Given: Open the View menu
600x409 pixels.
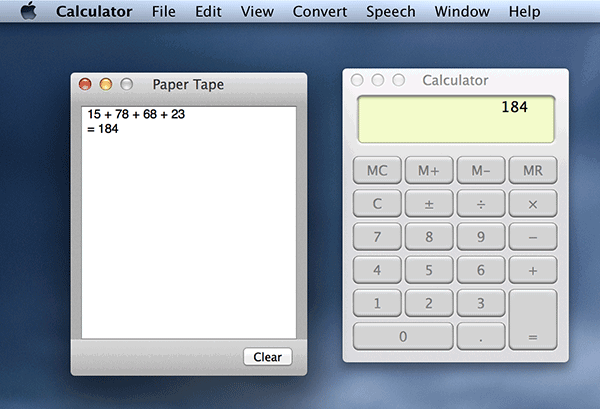Looking at the screenshot, I should (x=257, y=11).
